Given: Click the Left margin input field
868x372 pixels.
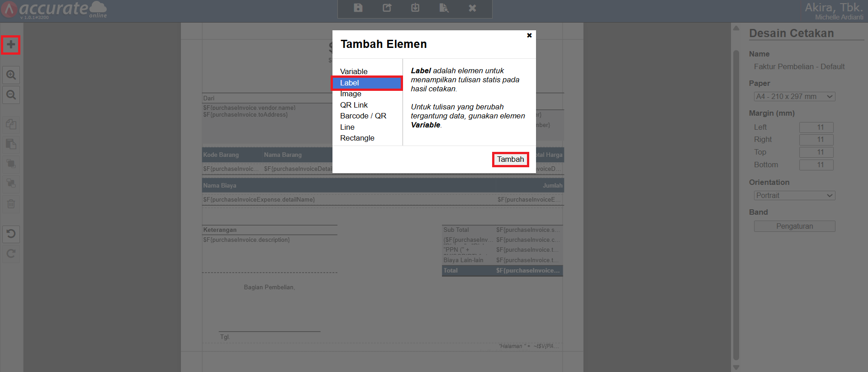Looking at the screenshot, I should [x=816, y=127].
